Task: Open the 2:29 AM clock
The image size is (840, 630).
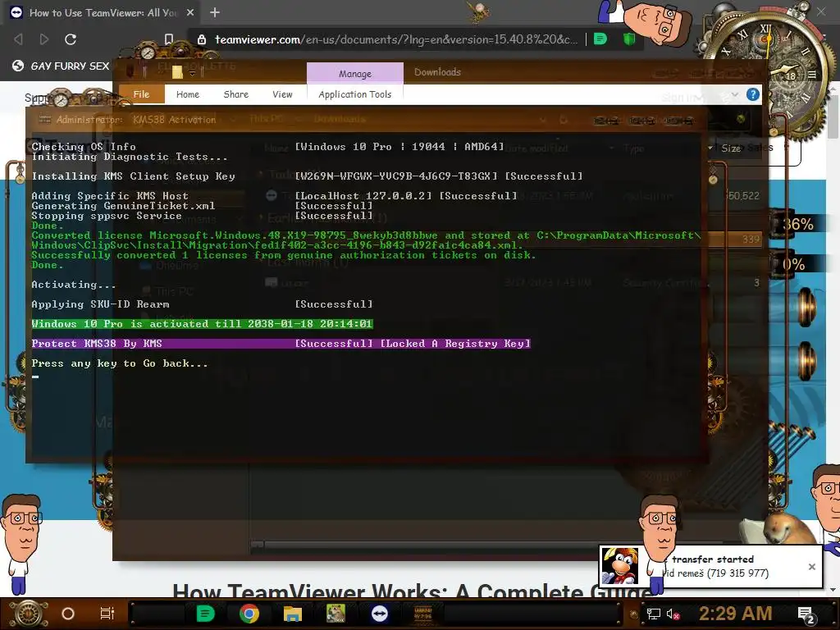Action: [735, 614]
